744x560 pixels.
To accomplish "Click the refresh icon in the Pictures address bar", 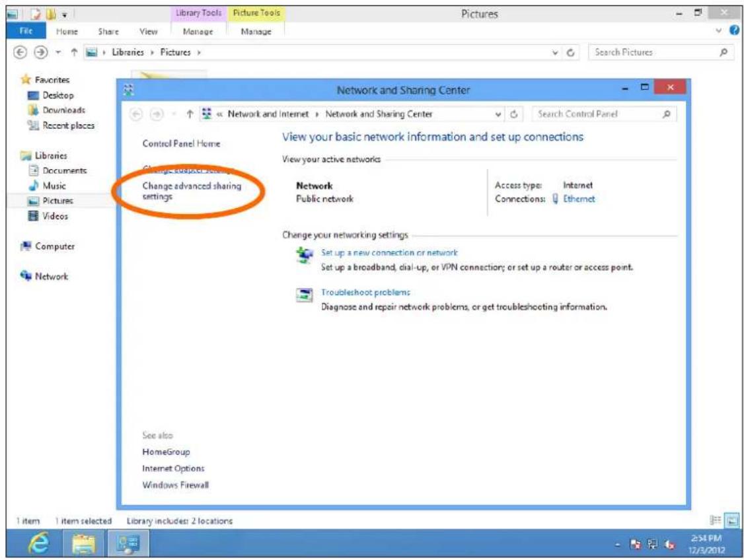I will [571, 53].
